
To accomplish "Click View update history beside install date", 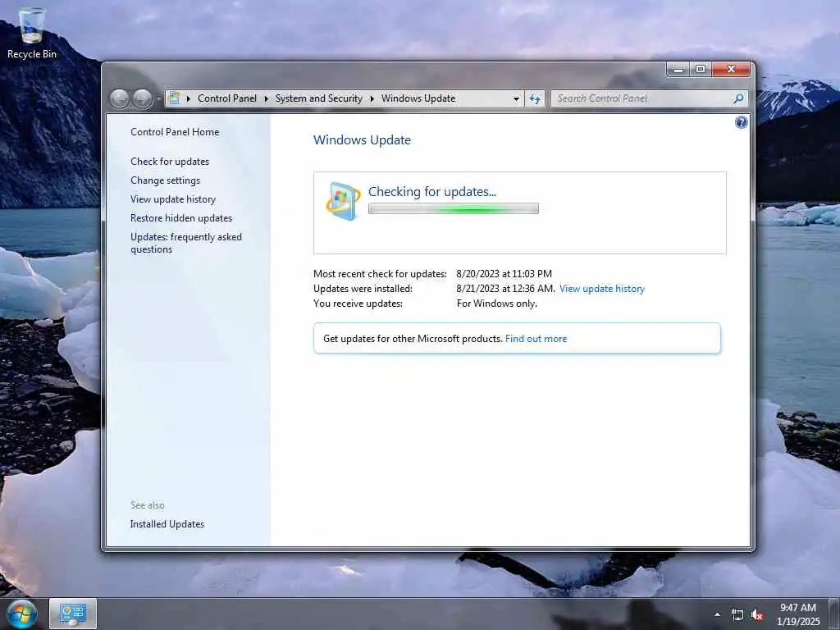I will [601, 289].
